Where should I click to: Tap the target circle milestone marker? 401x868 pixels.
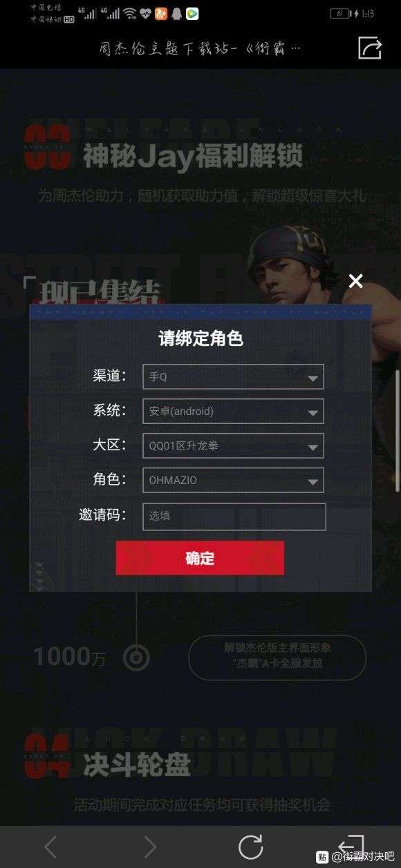[136, 657]
